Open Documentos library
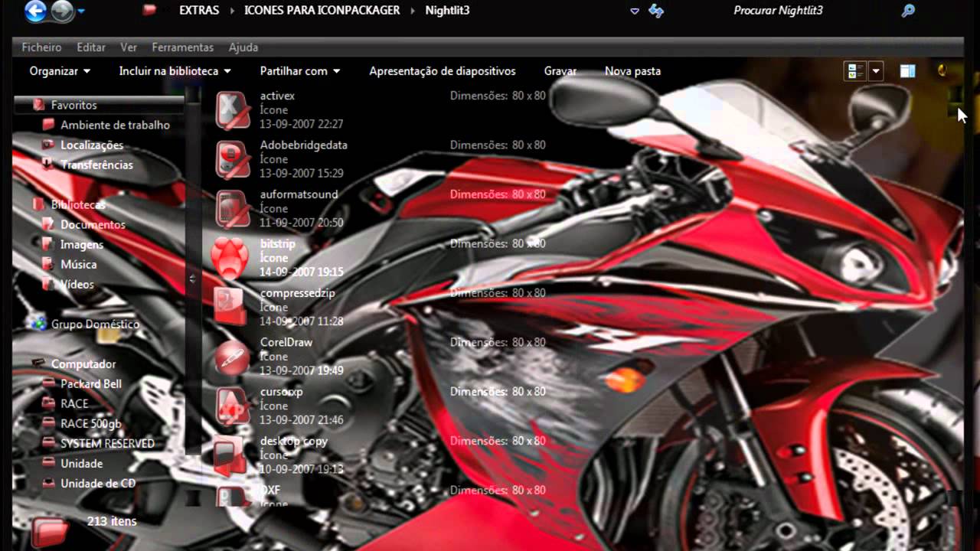This screenshot has width=980, height=551. [x=93, y=224]
